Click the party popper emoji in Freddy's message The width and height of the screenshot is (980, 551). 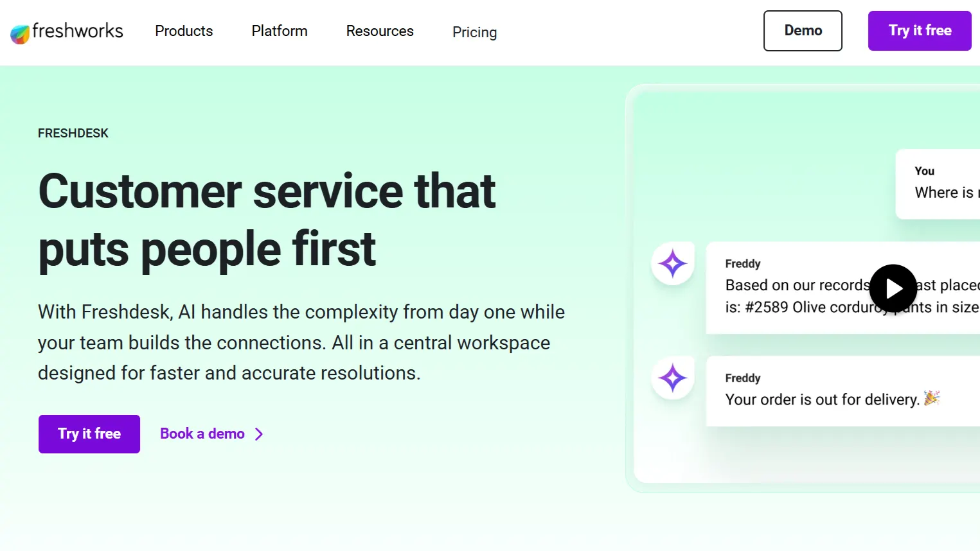click(x=932, y=398)
